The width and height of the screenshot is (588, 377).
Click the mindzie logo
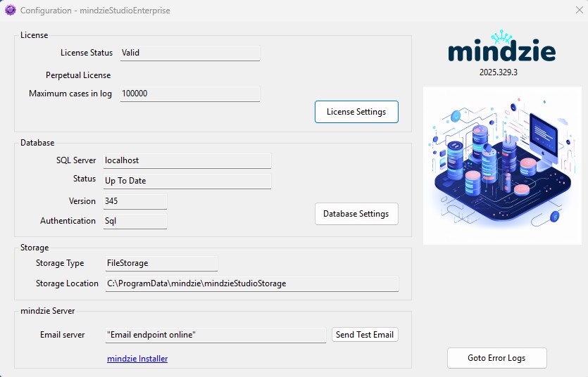click(x=502, y=47)
